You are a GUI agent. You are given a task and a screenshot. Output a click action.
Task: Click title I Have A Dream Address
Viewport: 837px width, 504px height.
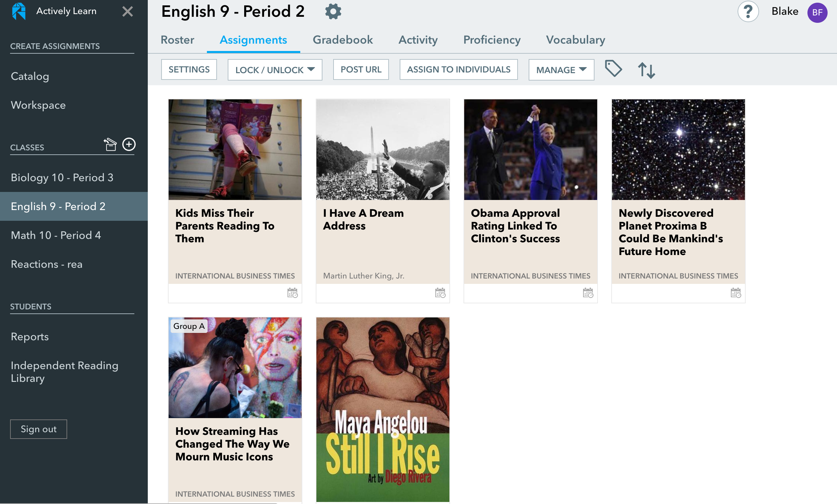(x=363, y=219)
